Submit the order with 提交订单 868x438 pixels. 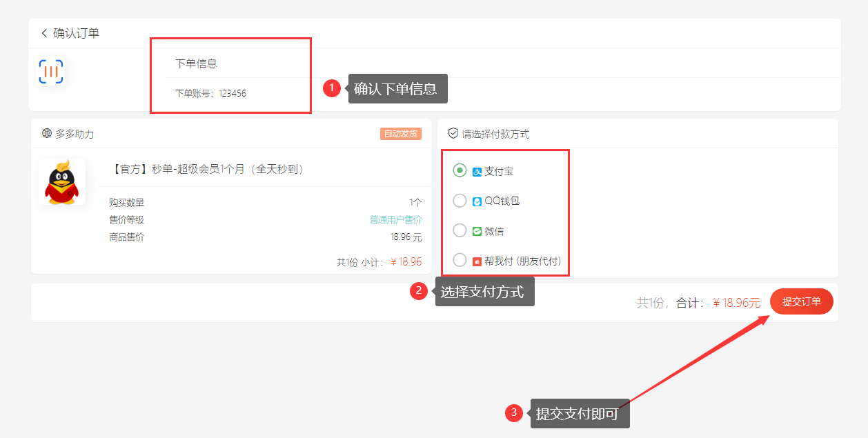coord(802,301)
